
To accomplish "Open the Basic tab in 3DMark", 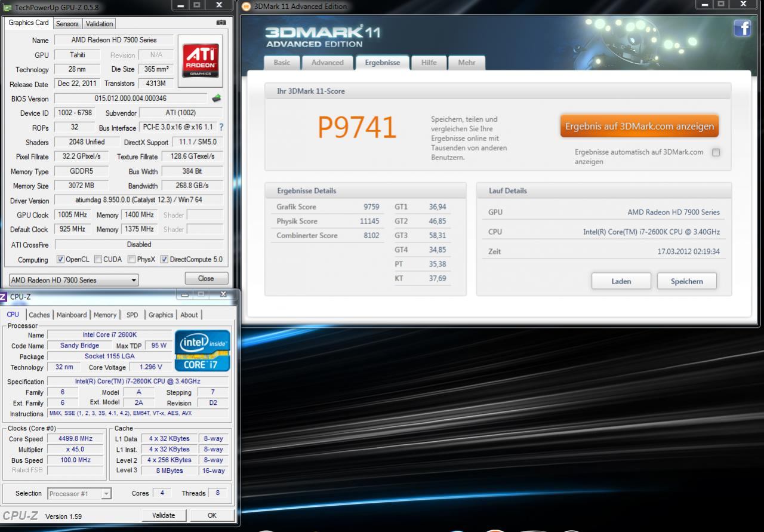I will [x=282, y=63].
